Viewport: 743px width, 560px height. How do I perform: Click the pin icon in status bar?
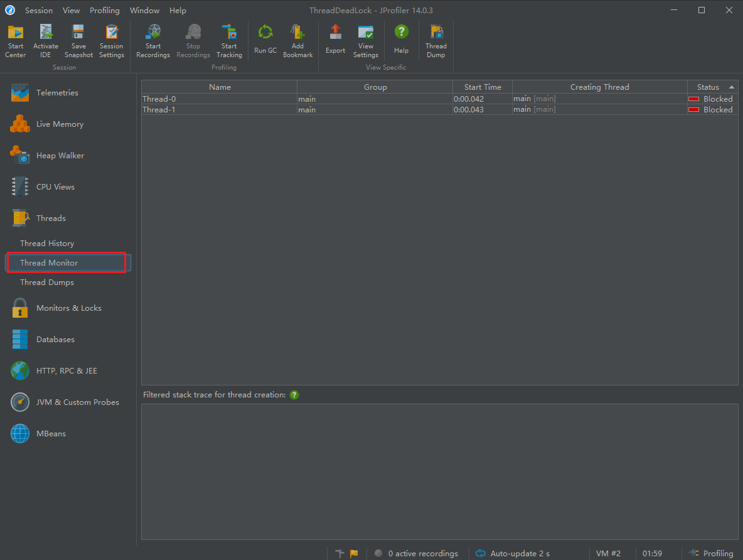[339, 553]
